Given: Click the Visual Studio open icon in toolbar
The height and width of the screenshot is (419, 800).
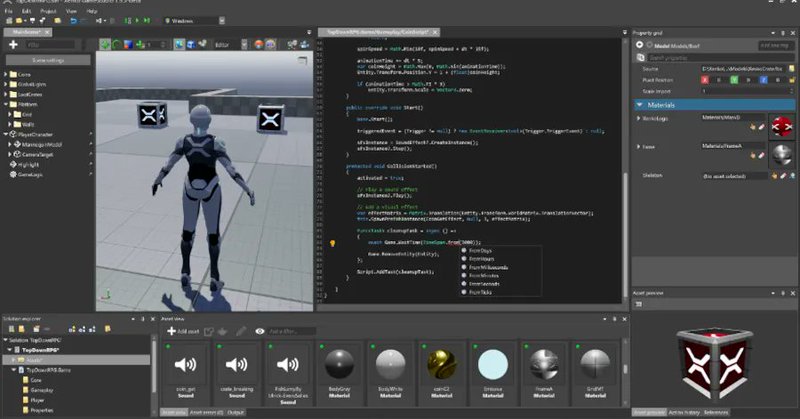Looking at the screenshot, I should coord(99,21).
